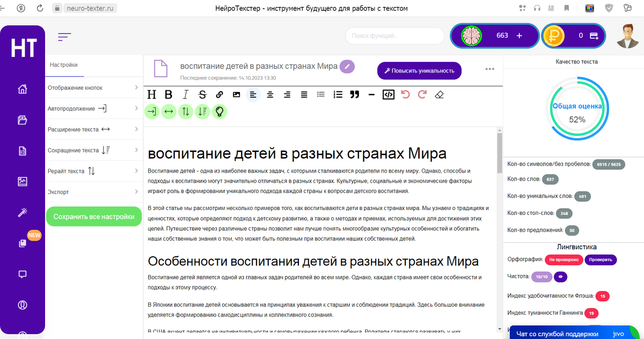Open the document three-dots options menu
Viewport: 644px width, 339px height.
coord(489,69)
